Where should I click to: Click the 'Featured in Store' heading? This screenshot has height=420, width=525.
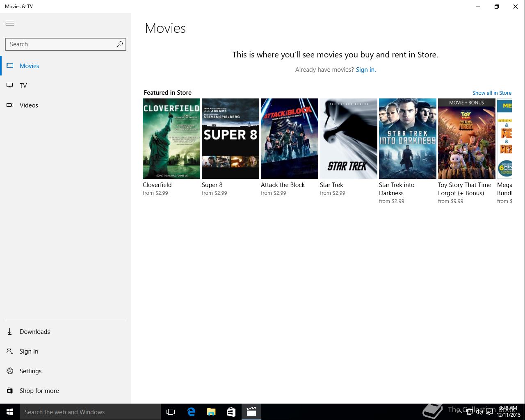click(168, 93)
